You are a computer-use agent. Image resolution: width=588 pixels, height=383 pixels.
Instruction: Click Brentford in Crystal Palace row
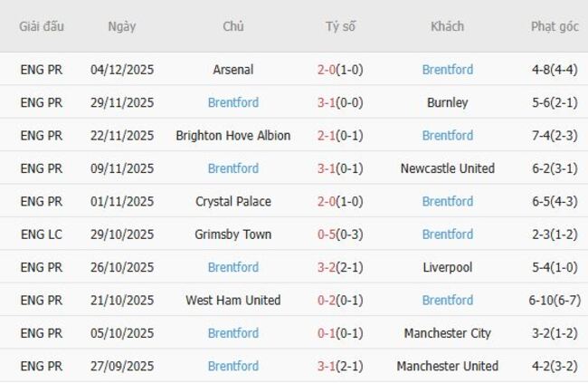(x=447, y=201)
